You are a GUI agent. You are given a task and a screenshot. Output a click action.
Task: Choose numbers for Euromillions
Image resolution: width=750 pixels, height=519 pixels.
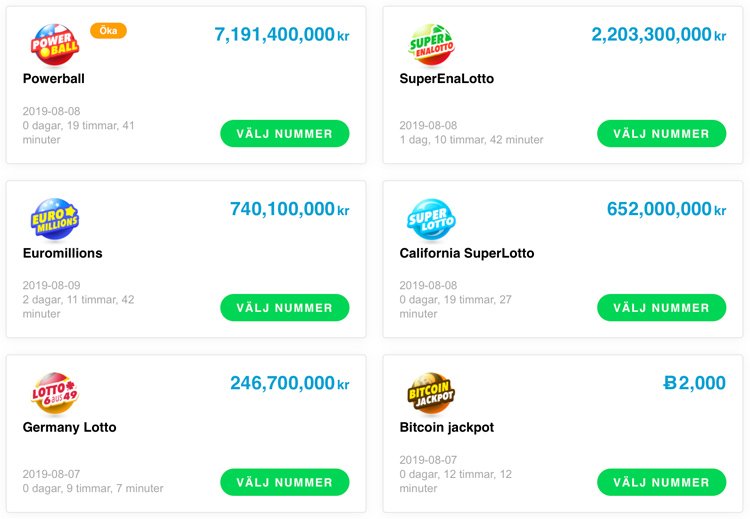(x=285, y=308)
